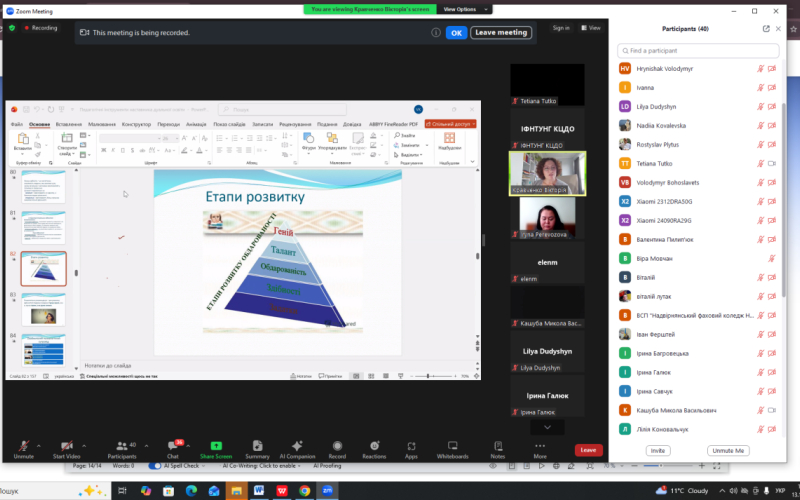Toggle Record in the Zoom toolbar
This screenshot has width=800, height=500.
[x=337, y=449]
